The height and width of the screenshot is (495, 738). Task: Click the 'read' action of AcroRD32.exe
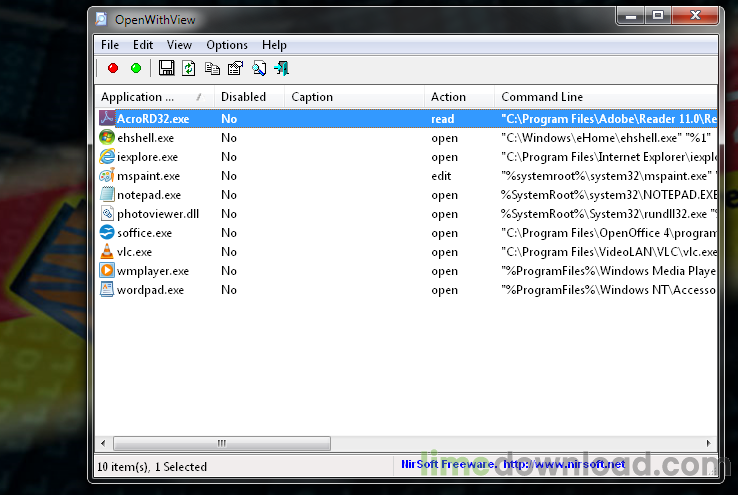tap(442, 119)
